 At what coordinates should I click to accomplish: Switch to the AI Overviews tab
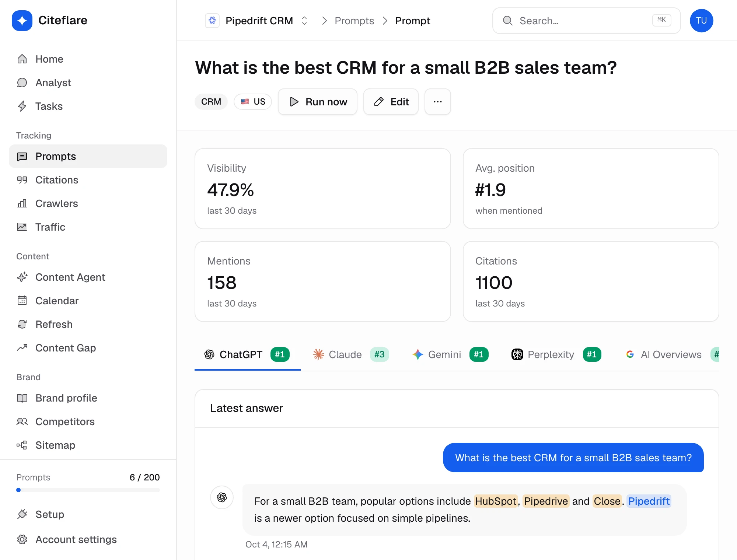[668, 354]
